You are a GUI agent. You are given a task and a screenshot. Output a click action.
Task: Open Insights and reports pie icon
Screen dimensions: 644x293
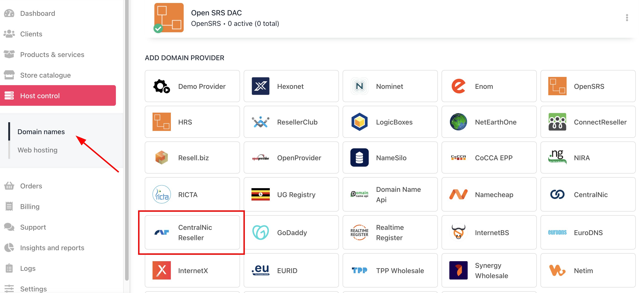pyautogui.click(x=9, y=247)
